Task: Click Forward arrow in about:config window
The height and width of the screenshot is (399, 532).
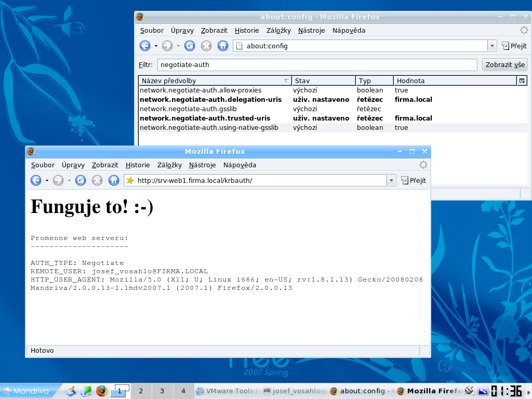Action: [x=167, y=46]
